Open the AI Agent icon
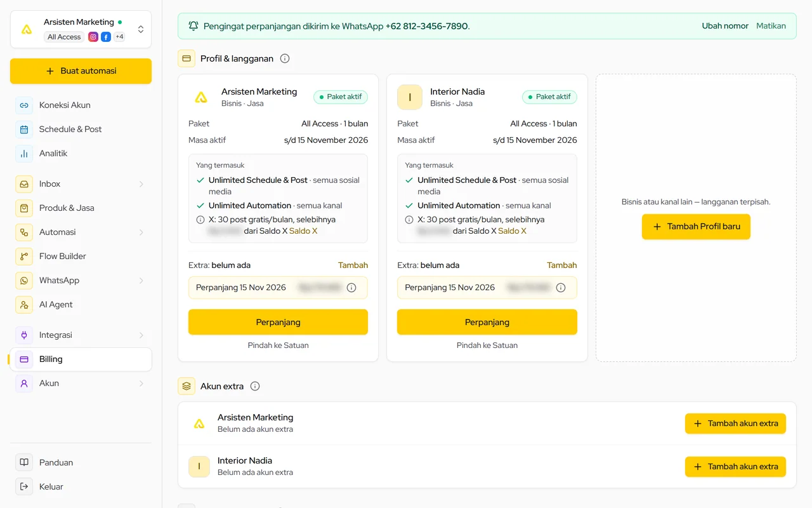This screenshot has height=508, width=812. coord(24,305)
